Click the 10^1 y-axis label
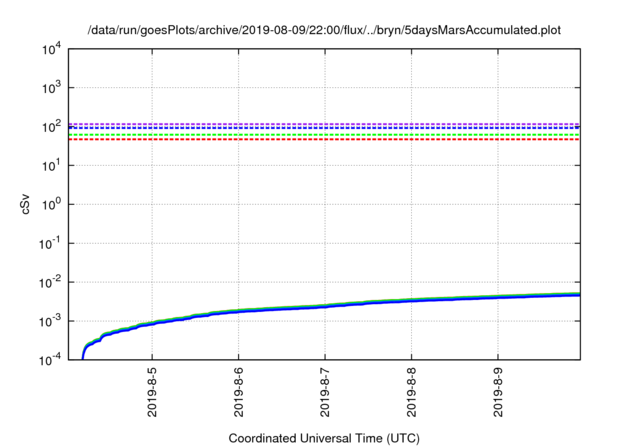The image size is (640, 448). (x=52, y=165)
